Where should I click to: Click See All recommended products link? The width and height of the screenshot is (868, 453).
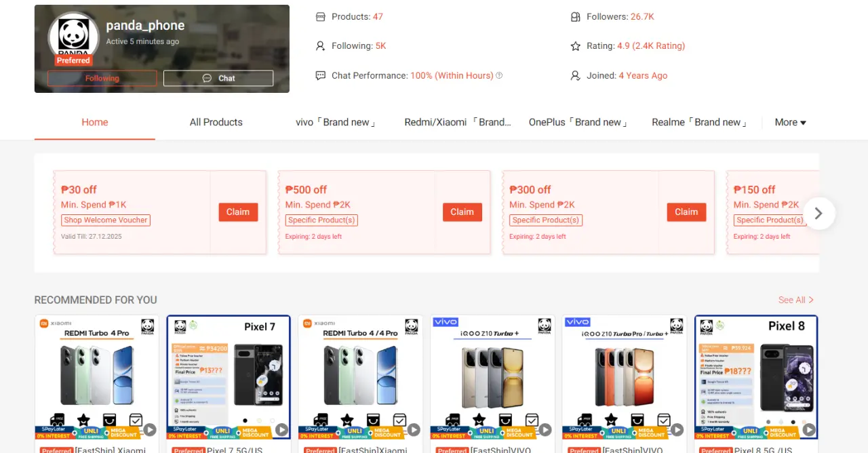coord(796,300)
